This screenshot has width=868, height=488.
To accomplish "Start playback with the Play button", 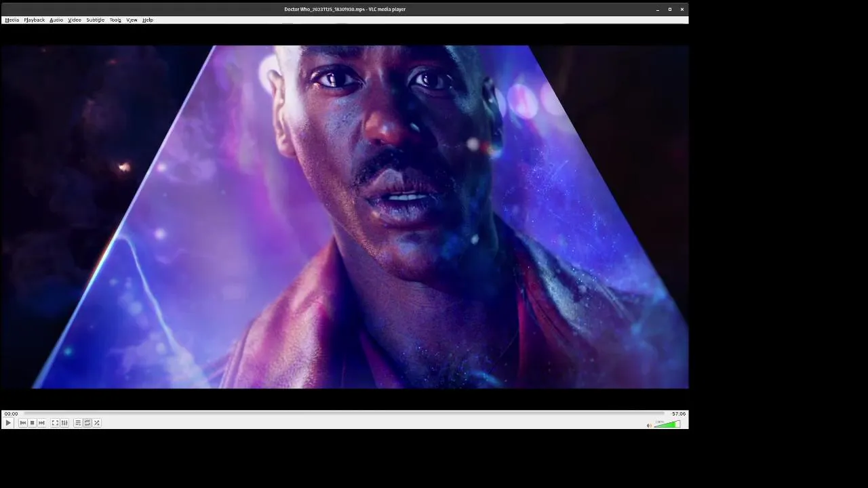I will pyautogui.click(x=8, y=423).
